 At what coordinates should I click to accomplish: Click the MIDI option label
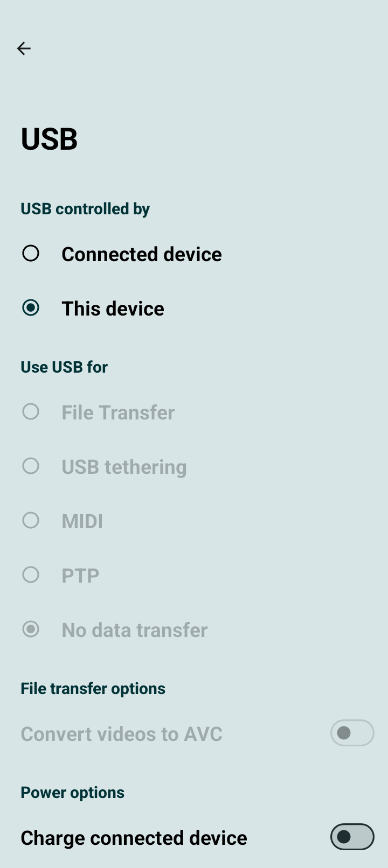82,521
